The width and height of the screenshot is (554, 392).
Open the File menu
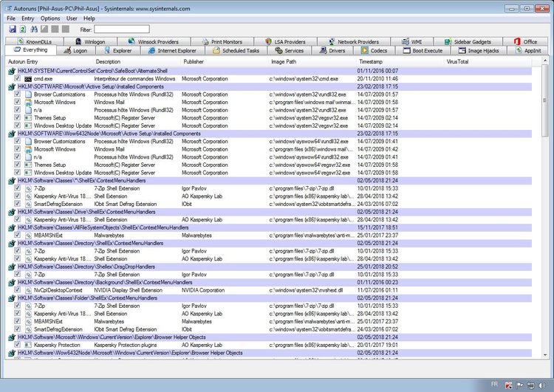[x=11, y=18]
